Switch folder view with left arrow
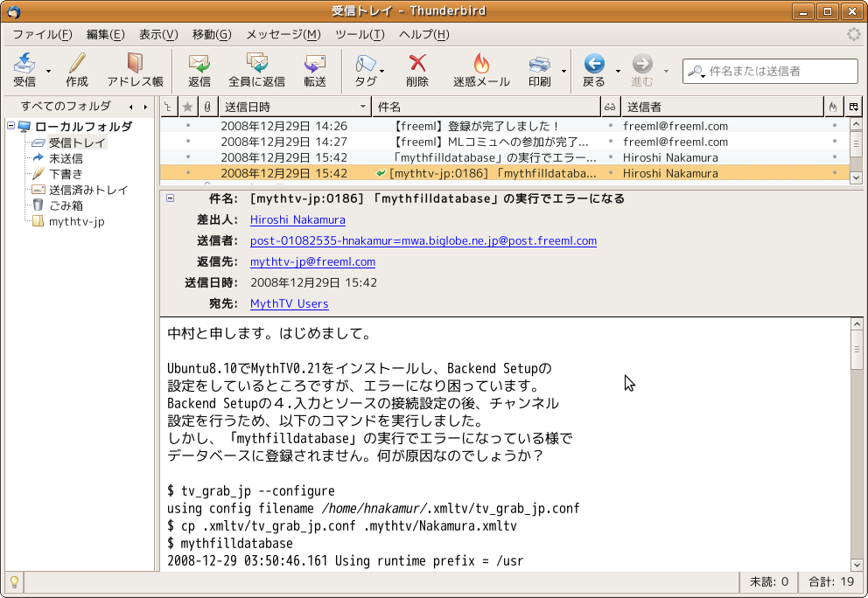The image size is (868, 598). point(131,107)
